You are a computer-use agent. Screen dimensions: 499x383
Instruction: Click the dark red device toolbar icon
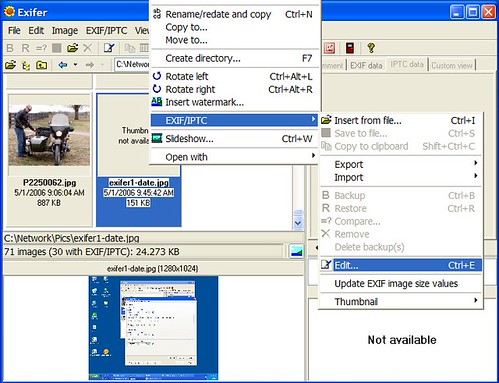tap(350, 48)
